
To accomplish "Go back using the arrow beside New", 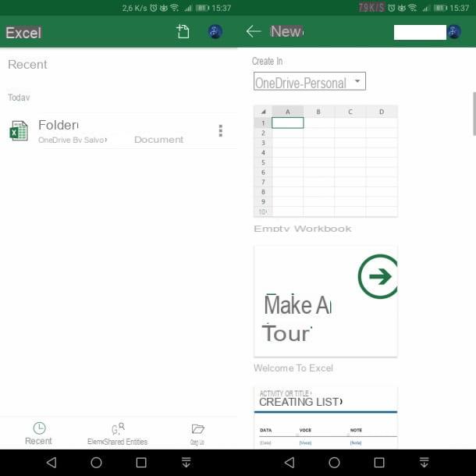I will (254, 31).
